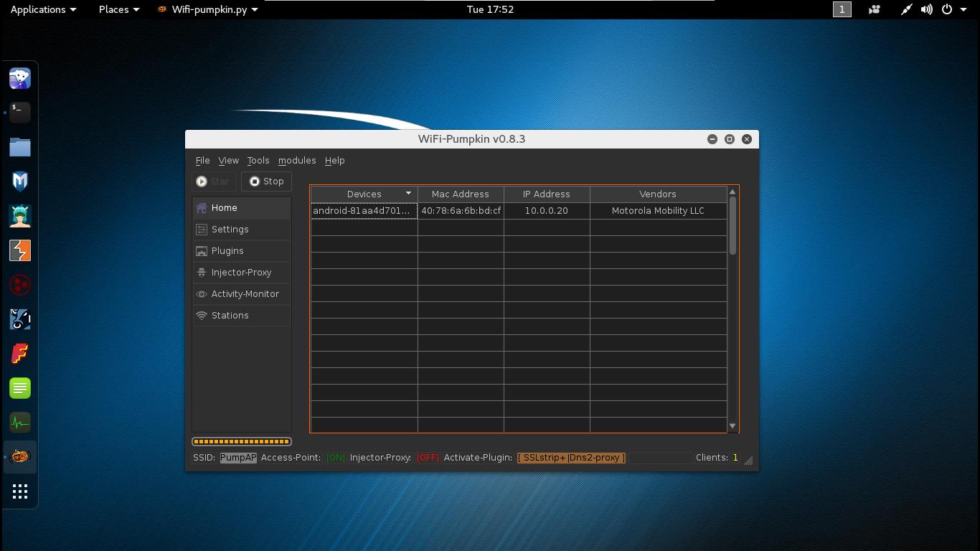Click the window resize grip corner

pos(749,461)
